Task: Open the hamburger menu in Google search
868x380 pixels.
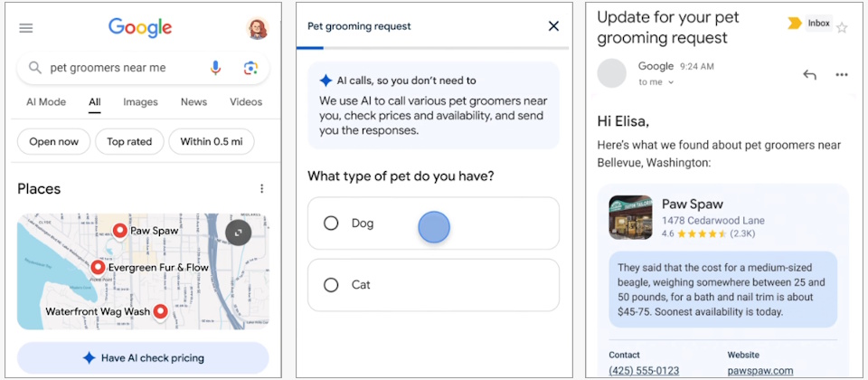Action: click(x=26, y=28)
